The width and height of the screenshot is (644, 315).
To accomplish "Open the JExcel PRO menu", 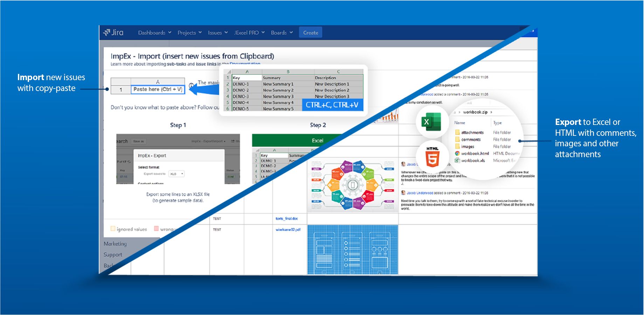I will (249, 33).
